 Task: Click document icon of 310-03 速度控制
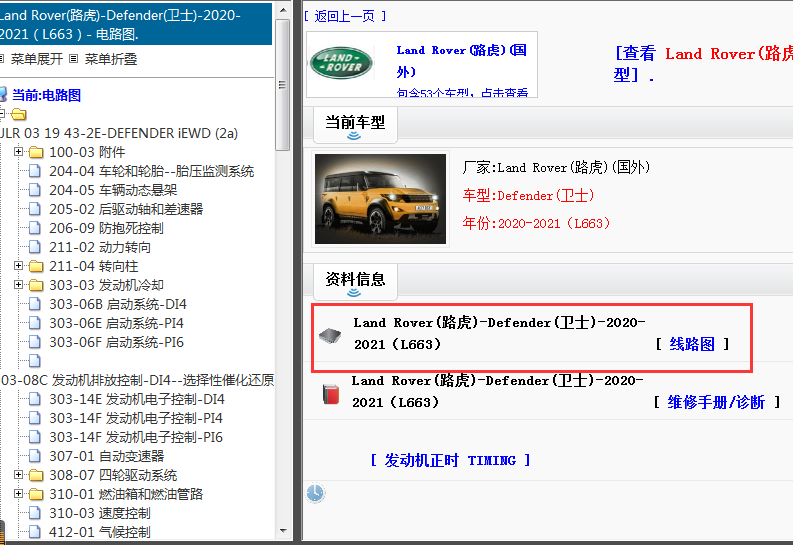coord(35,513)
